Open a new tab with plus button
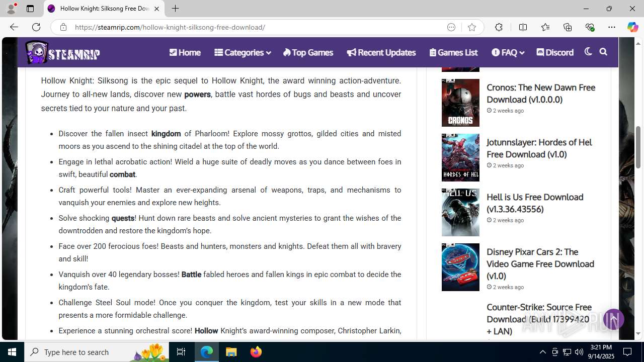The image size is (644, 362). pos(175,9)
